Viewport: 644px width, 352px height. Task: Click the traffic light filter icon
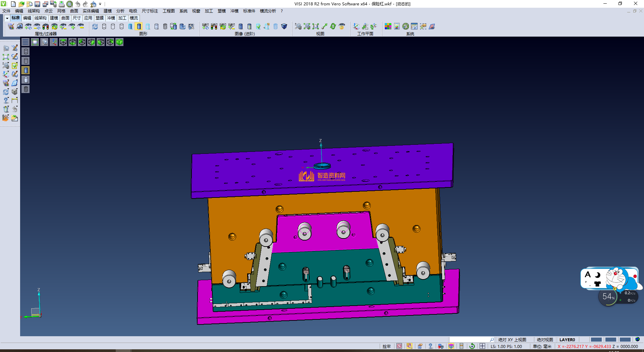pyautogui.click(x=46, y=27)
